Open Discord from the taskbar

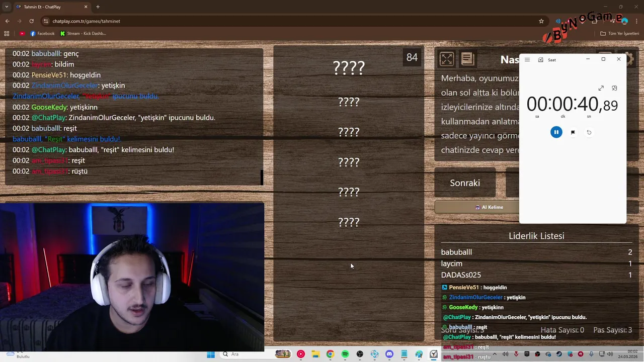tap(389, 354)
